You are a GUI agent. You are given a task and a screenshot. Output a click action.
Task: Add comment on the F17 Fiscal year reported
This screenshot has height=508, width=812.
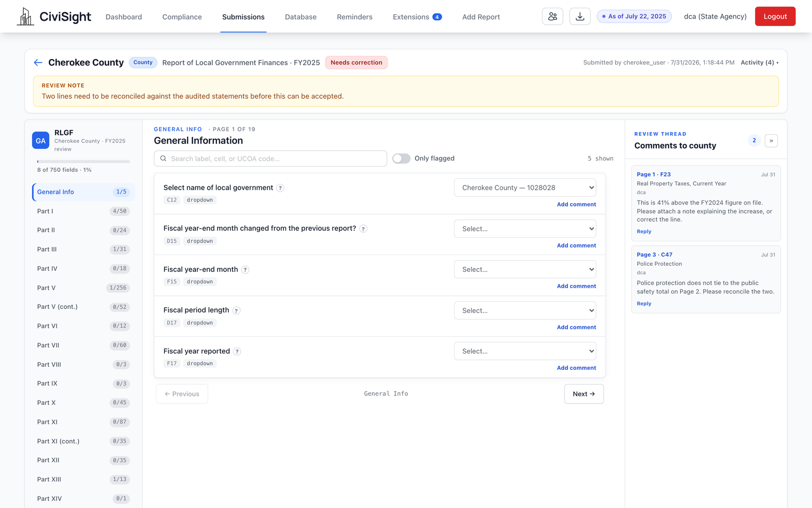[x=577, y=368]
